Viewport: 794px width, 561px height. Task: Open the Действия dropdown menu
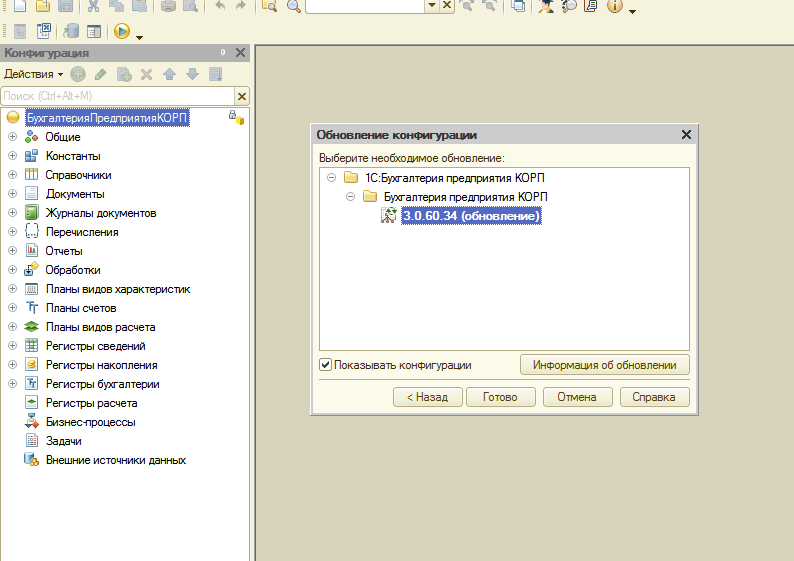pyautogui.click(x=33, y=74)
